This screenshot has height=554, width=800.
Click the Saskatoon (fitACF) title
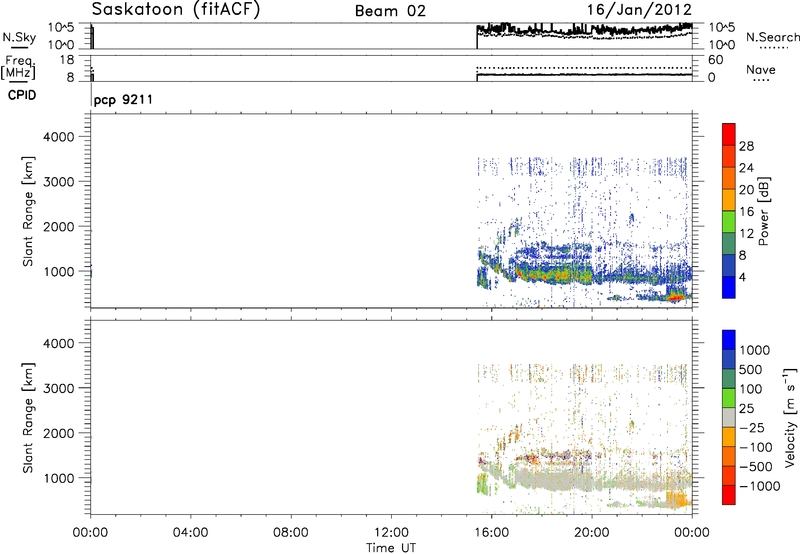click(x=176, y=9)
